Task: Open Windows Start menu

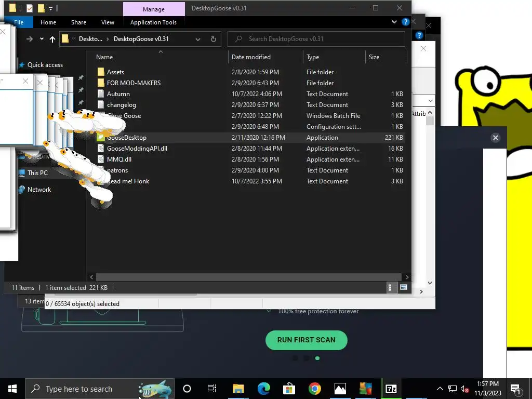Action: [x=12, y=389]
